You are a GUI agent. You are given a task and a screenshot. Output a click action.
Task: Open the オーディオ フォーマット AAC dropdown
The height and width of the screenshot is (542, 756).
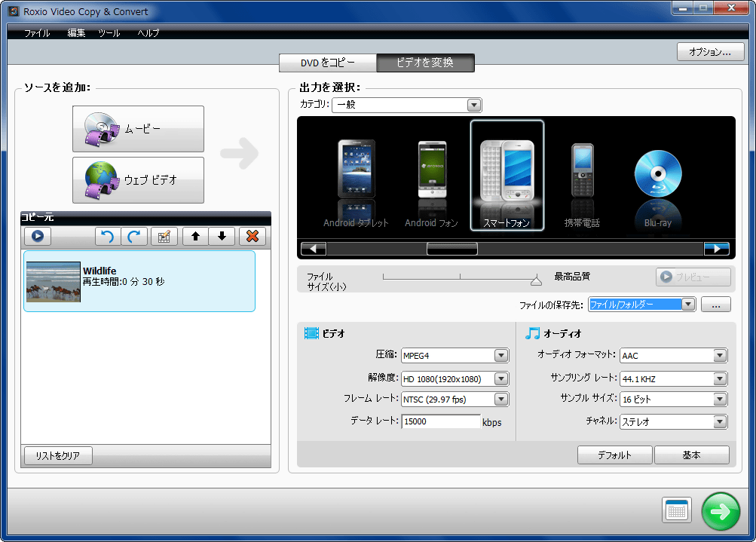pyautogui.click(x=674, y=355)
